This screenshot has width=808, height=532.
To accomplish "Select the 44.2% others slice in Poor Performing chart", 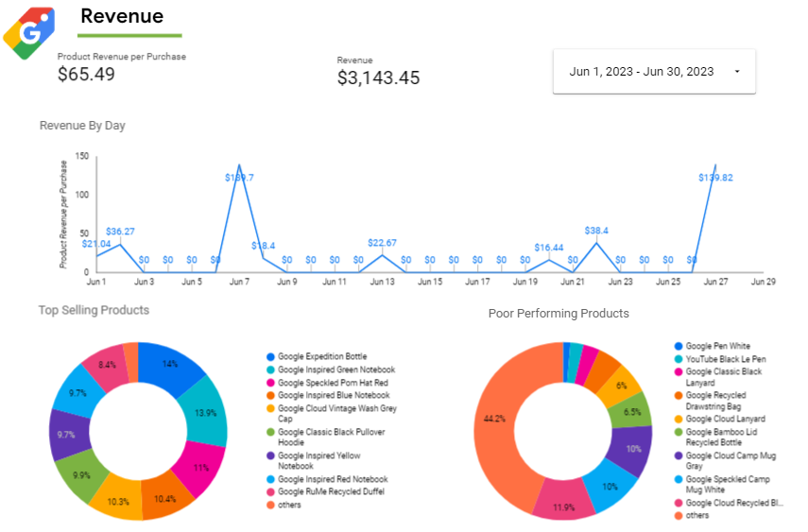I will (x=494, y=419).
